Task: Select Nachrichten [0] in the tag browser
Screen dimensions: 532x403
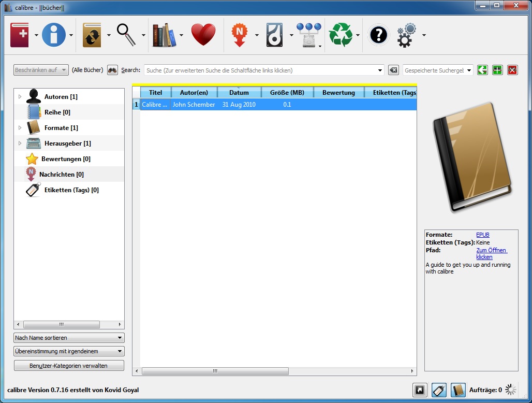Action: tap(62, 175)
